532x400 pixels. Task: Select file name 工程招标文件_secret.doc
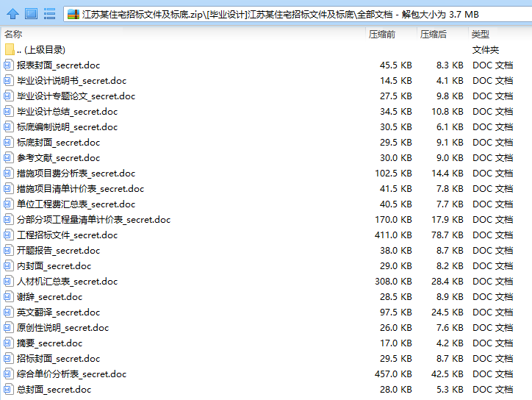tap(67, 235)
